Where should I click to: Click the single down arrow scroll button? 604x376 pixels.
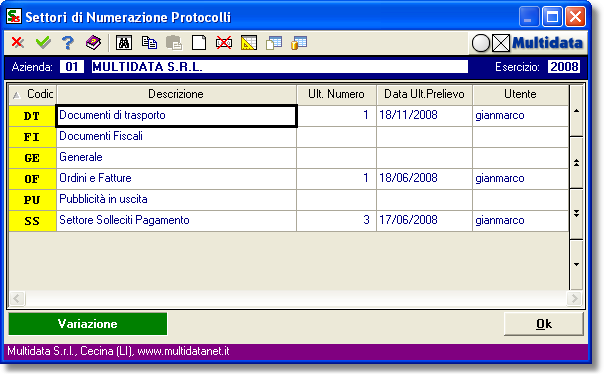[576, 265]
